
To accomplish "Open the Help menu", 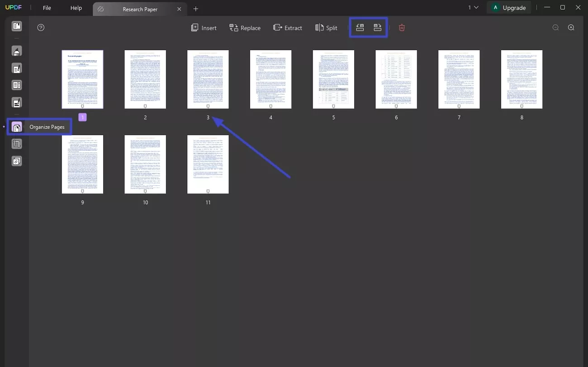I will click(76, 8).
